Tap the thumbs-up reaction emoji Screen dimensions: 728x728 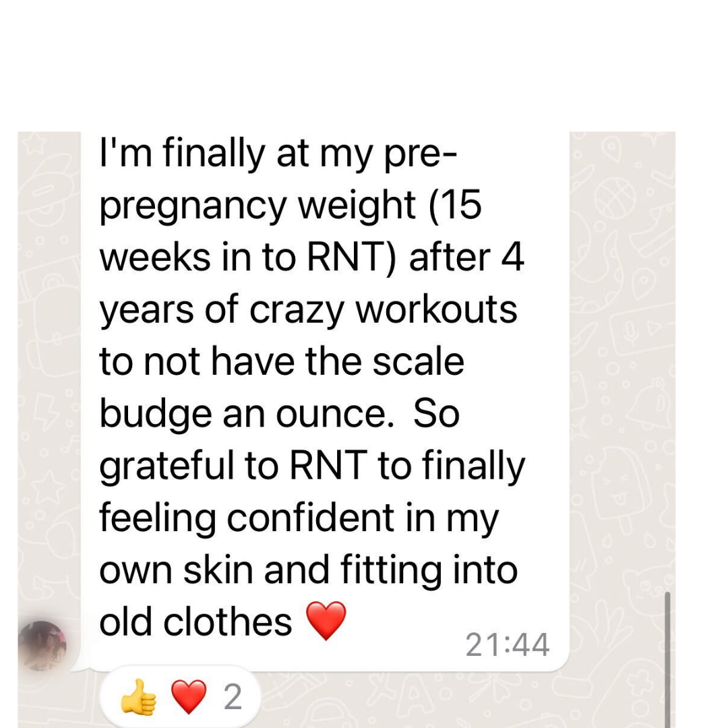tap(138, 698)
